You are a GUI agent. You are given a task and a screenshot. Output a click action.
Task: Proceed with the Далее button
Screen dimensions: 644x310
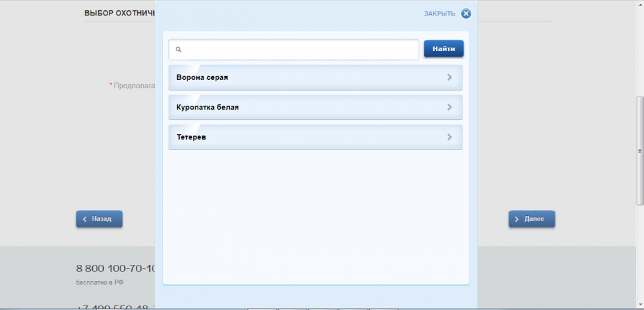point(532,219)
